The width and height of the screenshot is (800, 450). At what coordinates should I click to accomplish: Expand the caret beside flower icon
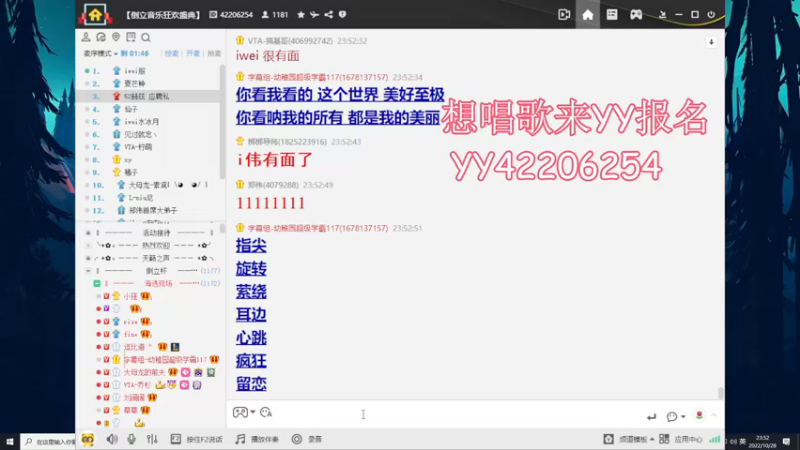click(x=714, y=416)
